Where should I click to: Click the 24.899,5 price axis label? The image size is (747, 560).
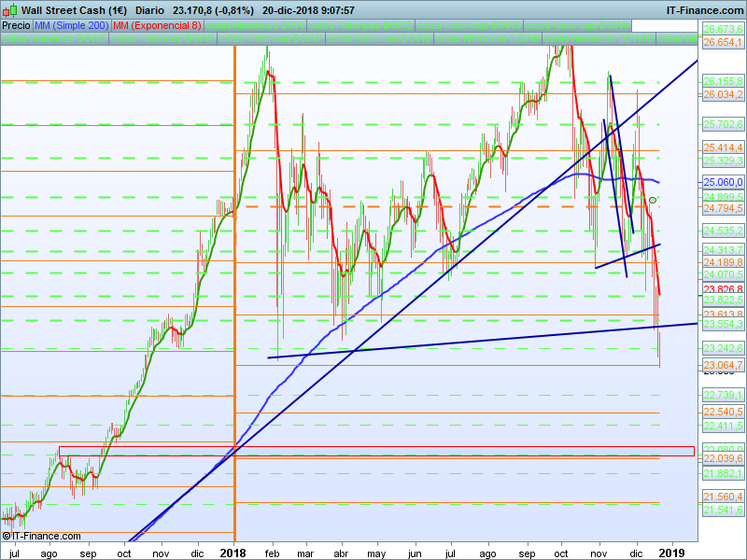723,197
